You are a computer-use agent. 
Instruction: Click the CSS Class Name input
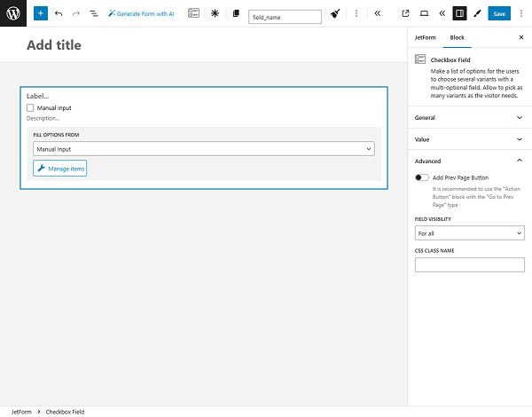(470, 265)
